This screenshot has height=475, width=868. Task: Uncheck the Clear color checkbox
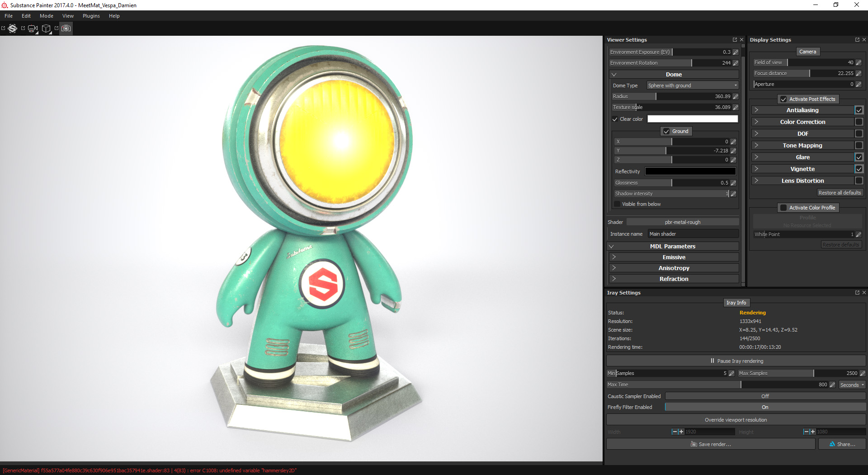tap(615, 119)
